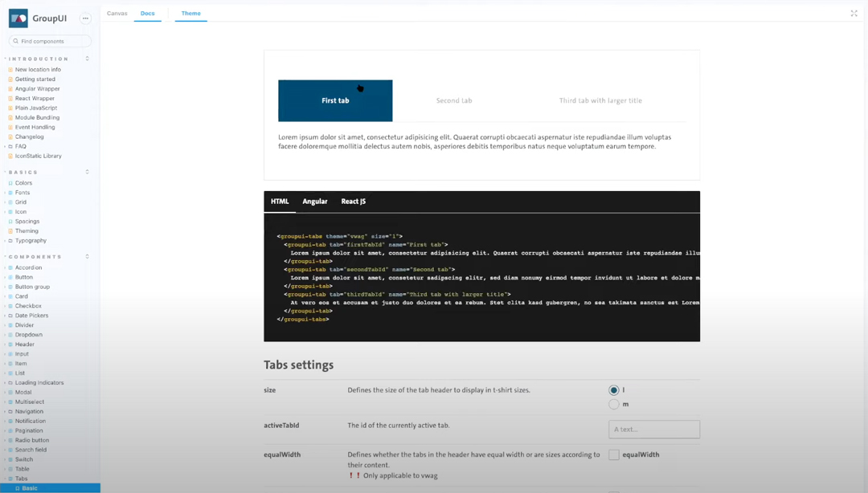Click the bookmark icon beside Colors
This screenshot has width=868, height=493.
pos(10,183)
